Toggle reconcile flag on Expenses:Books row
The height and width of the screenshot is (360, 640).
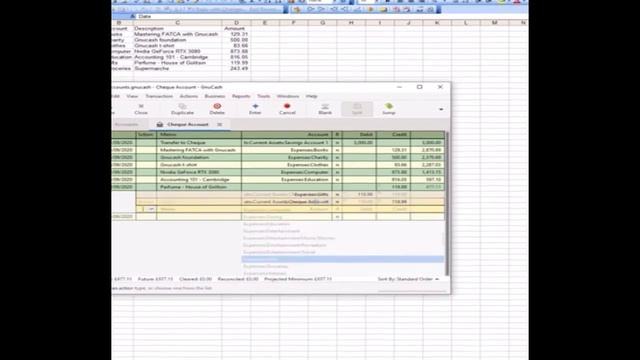(x=337, y=150)
